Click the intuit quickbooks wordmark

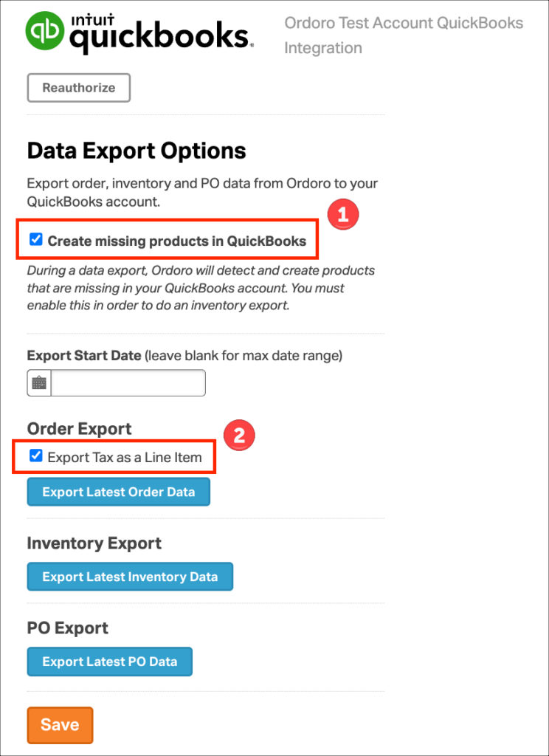[x=159, y=34]
